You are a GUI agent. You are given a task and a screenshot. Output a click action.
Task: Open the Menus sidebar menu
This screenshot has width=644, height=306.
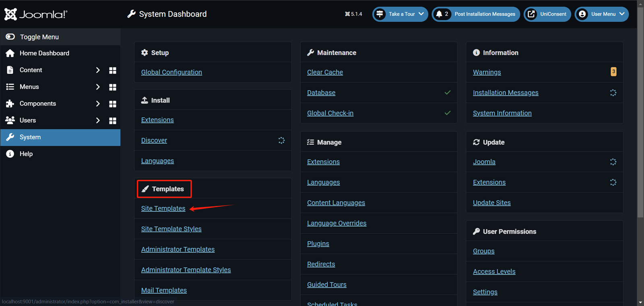(29, 87)
